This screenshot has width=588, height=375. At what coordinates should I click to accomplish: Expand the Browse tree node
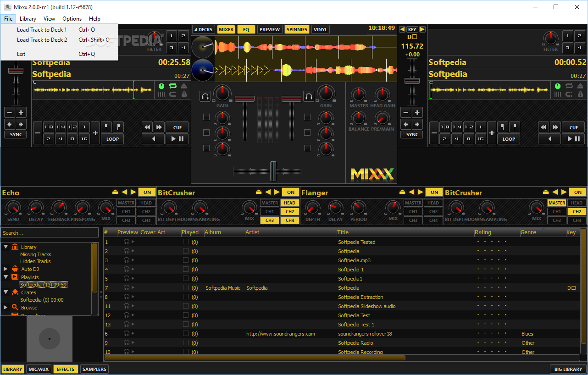click(x=6, y=308)
